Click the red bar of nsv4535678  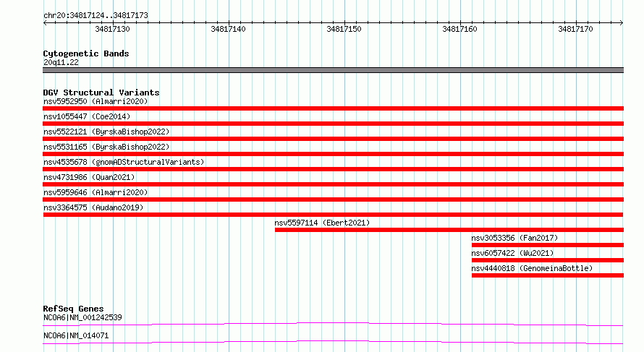click(333, 169)
